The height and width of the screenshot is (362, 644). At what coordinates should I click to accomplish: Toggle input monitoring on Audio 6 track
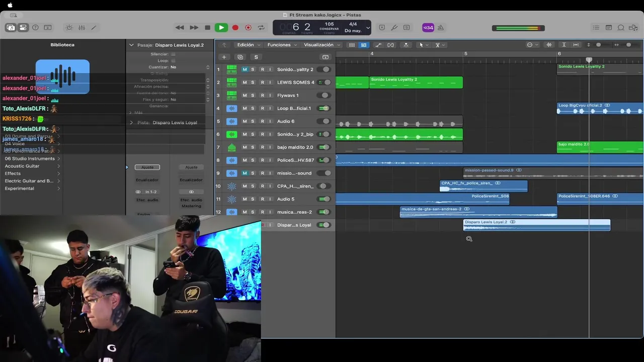tap(270, 121)
